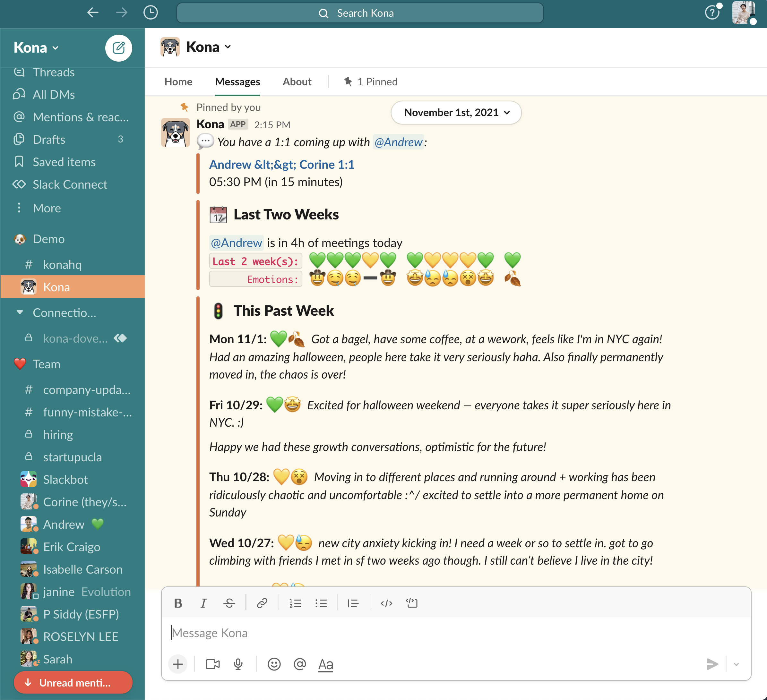Click the compose new message icon

(118, 48)
